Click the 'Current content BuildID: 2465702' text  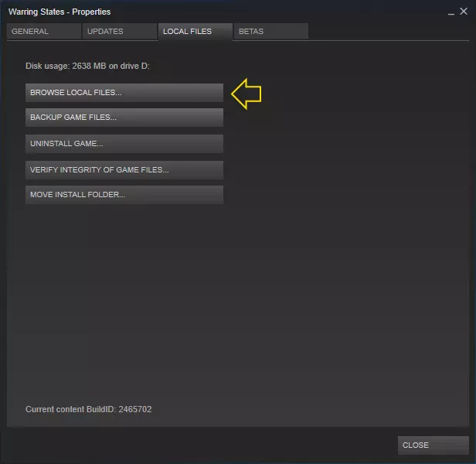point(88,409)
